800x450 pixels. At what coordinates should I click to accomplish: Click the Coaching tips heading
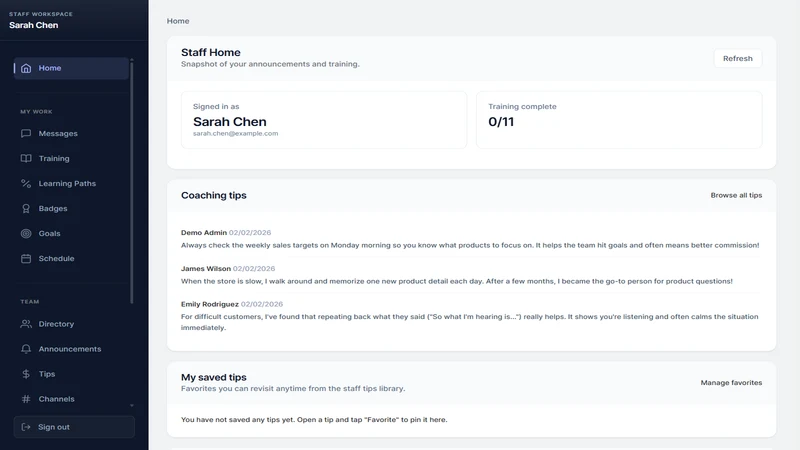point(214,195)
